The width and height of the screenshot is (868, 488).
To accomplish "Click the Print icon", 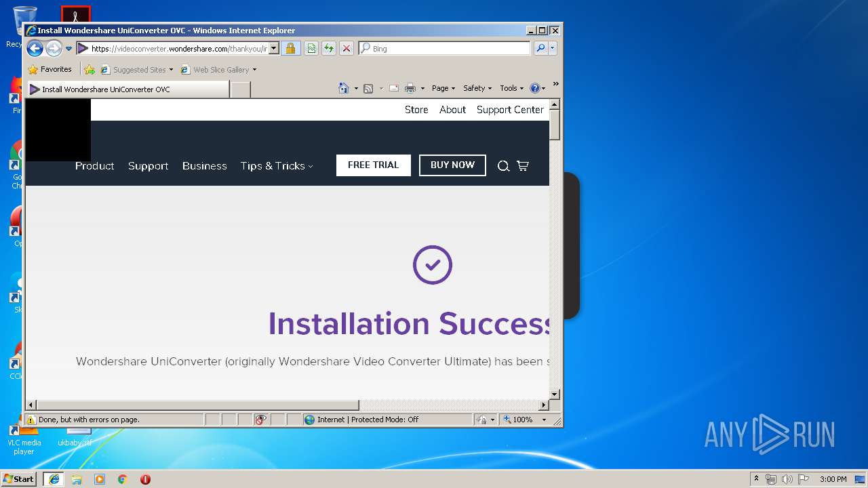I will point(410,88).
